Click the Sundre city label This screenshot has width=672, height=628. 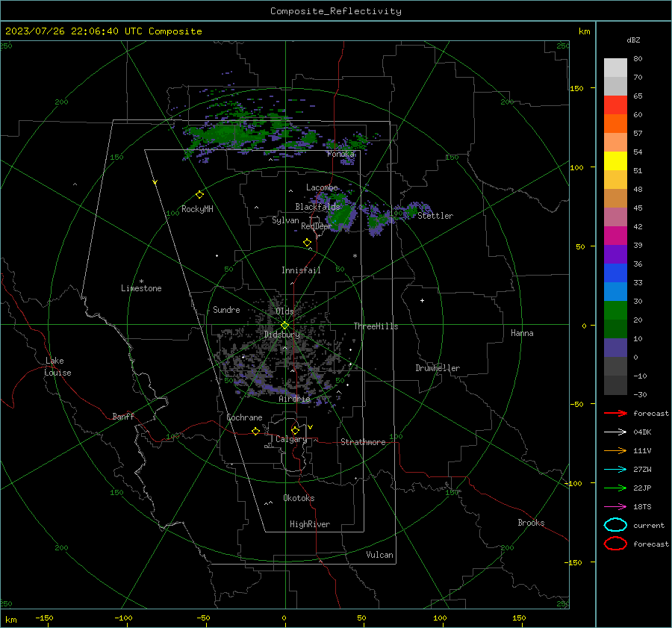(x=226, y=309)
